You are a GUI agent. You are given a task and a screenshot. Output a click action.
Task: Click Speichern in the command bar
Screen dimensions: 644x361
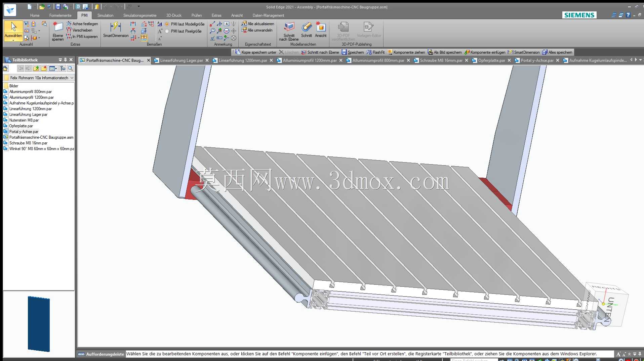click(353, 52)
